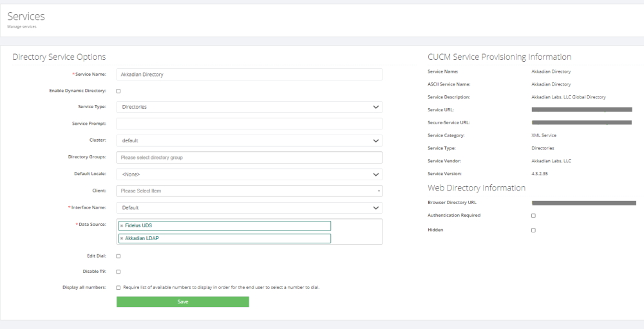
Task: Remove the Akkadian LDAP data source tag
Action: [x=121, y=238]
